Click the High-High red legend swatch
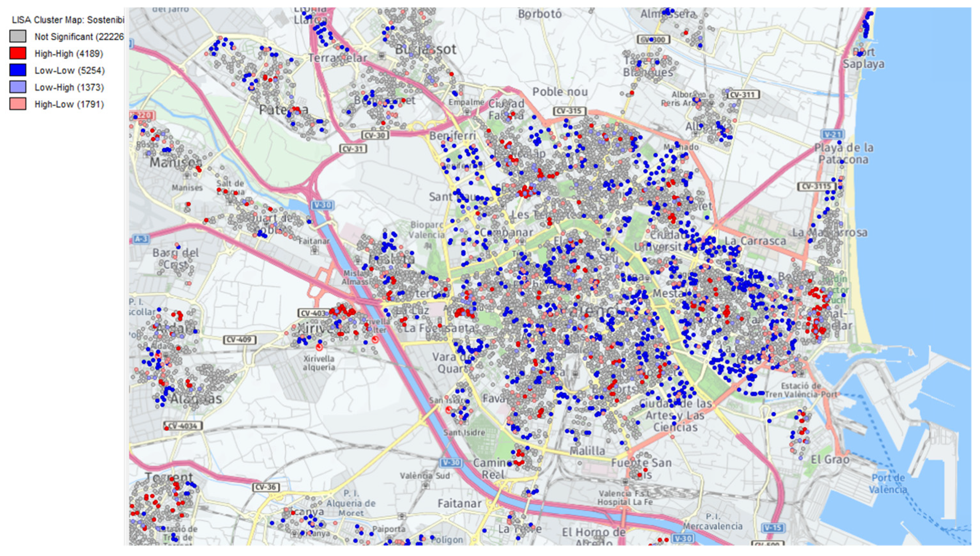 pos(18,53)
